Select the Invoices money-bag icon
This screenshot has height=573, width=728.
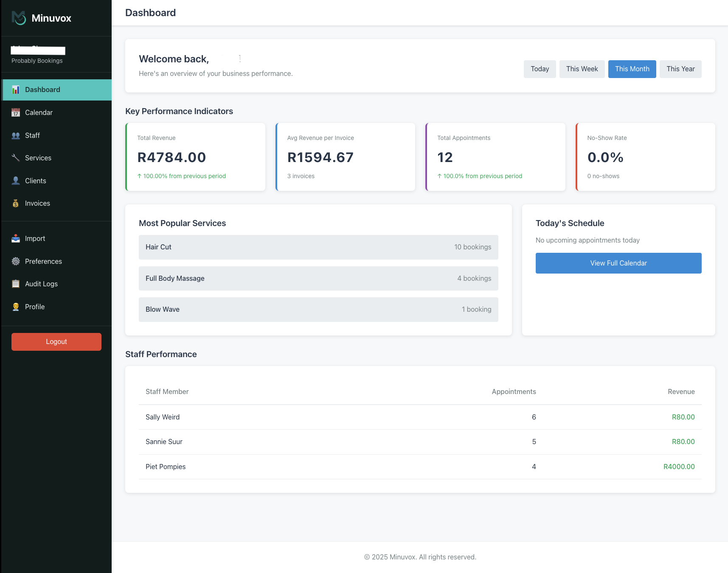point(15,203)
